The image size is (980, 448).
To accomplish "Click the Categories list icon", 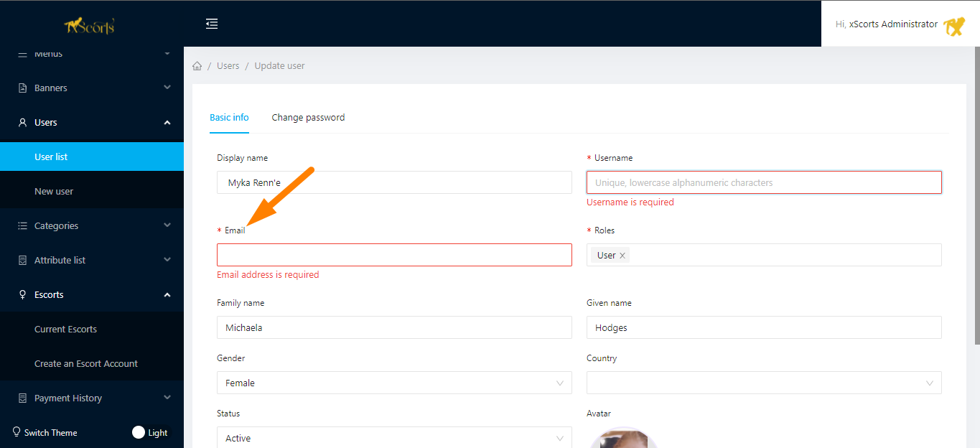I will (22, 226).
